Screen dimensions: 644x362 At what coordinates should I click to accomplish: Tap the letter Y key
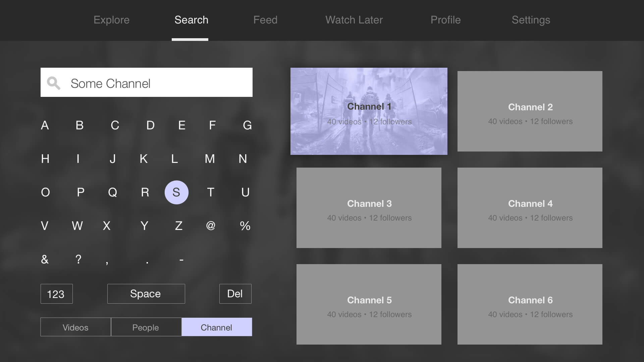(x=145, y=226)
